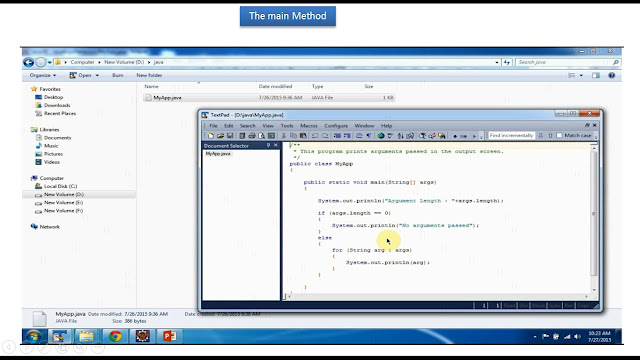Open Print Preview from TextPad toolbar
The width and height of the screenshot is (640, 360).
pos(261,136)
